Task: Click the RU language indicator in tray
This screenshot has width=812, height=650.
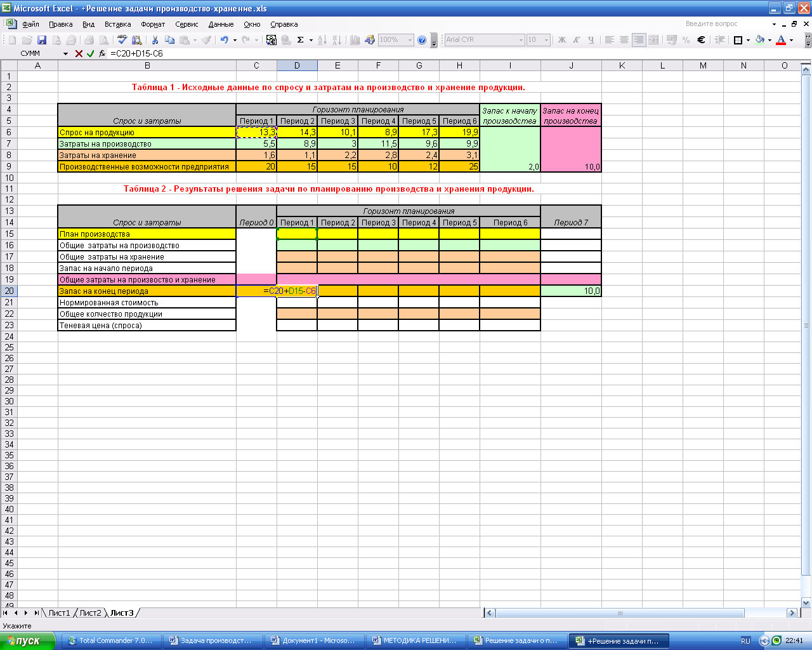Action: tap(746, 640)
